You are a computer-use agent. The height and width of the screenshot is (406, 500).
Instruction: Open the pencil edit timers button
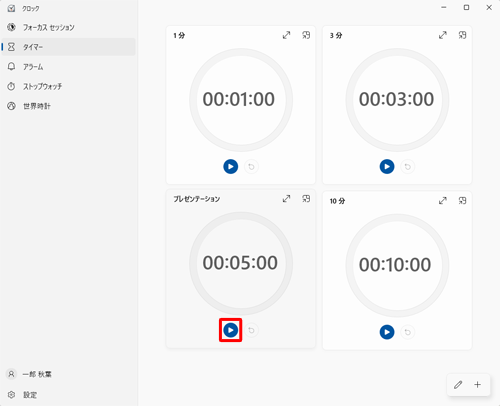[458, 385]
